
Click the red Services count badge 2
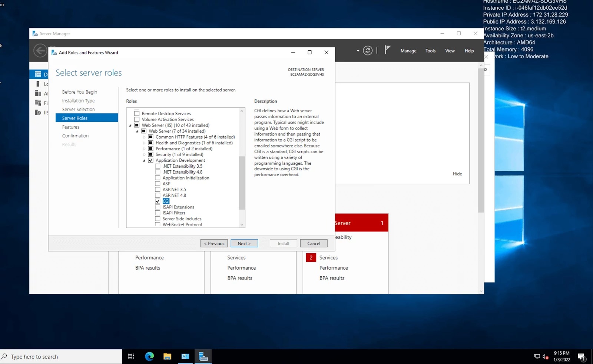tap(311, 257)
